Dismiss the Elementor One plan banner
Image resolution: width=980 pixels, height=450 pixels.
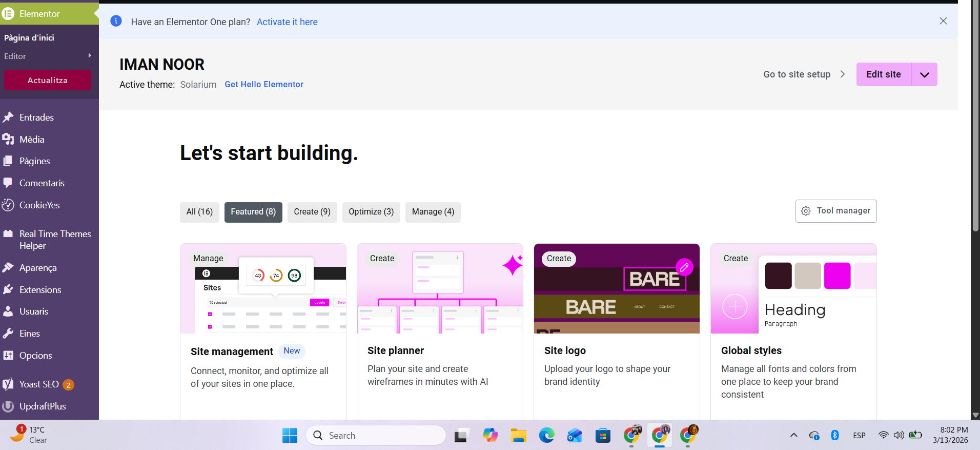click(x=943, y=21)
